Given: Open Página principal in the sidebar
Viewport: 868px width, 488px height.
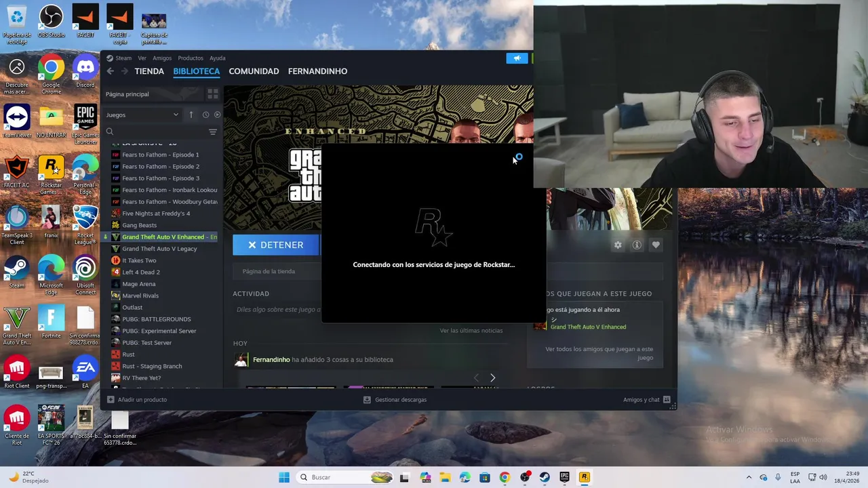Looking at the screenshot, I should [x=153, y=94].
